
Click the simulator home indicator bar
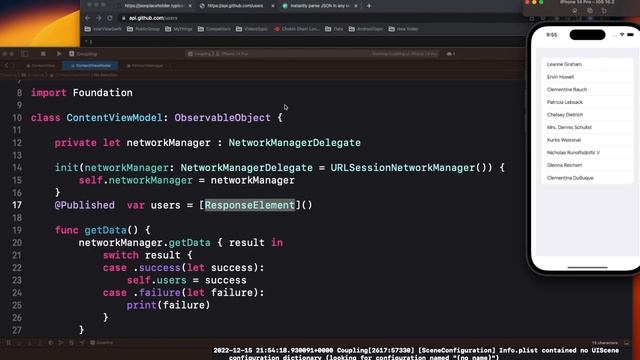point(587,268)
